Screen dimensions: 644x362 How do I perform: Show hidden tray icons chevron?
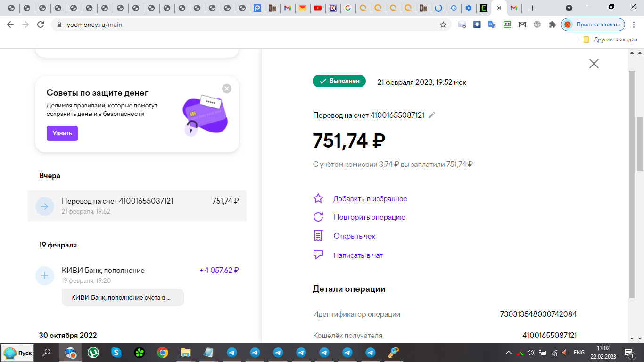pyautogui.click(x=508, y=353)
